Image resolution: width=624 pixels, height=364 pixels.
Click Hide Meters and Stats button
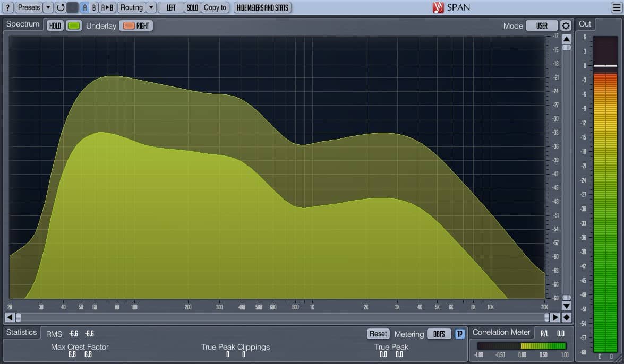click(x=262, y=7)
